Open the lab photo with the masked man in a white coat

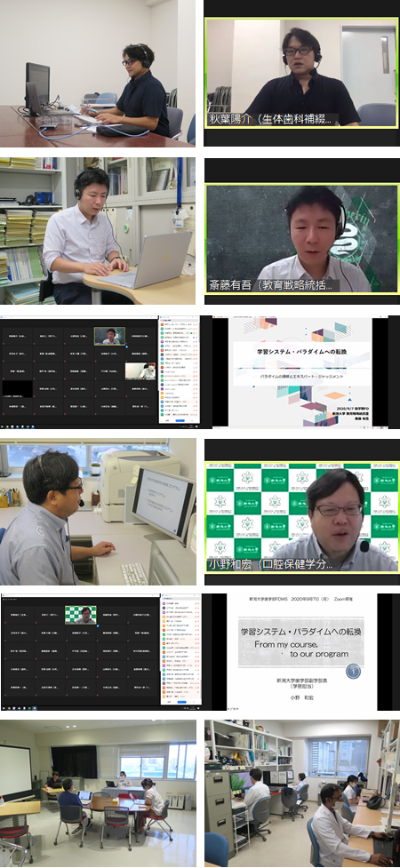pos(302,792)
